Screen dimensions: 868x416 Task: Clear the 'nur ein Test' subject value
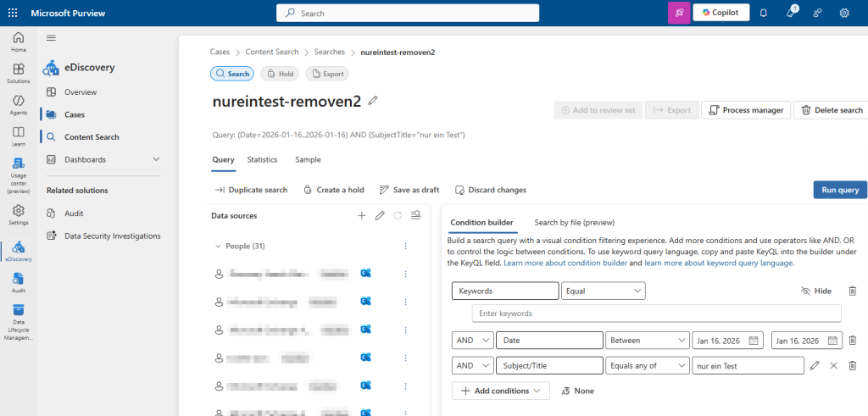833,365
